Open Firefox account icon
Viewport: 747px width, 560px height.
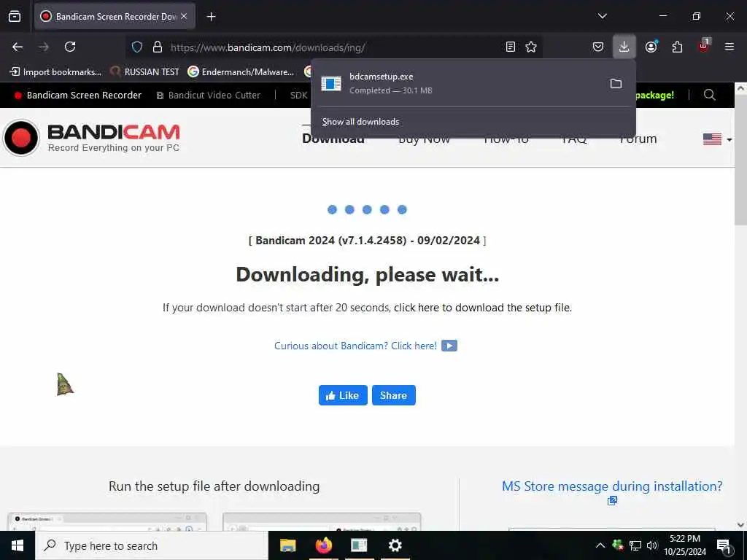pyautogui.click(x=651, y=47)
